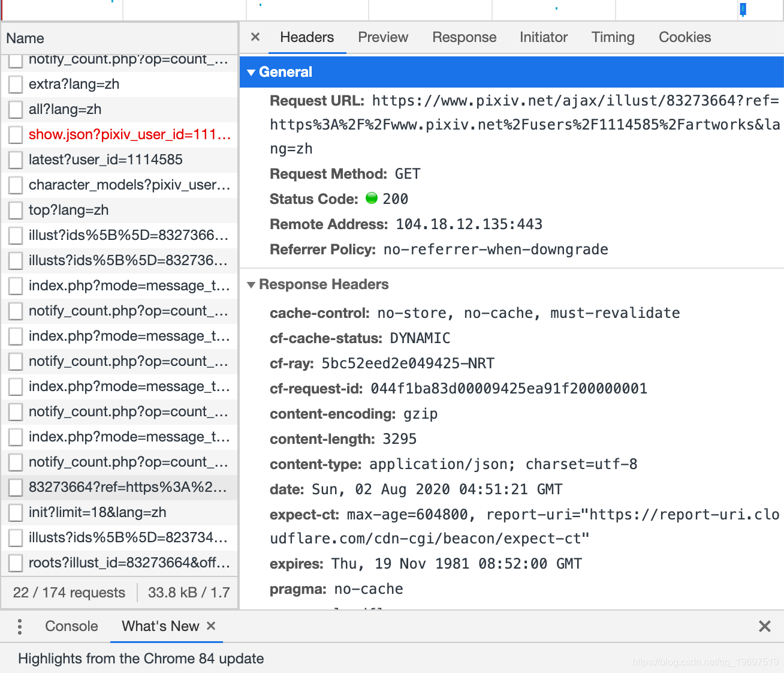View the Timing tab
The image size is (784, 673).
(x=613, y=37)
